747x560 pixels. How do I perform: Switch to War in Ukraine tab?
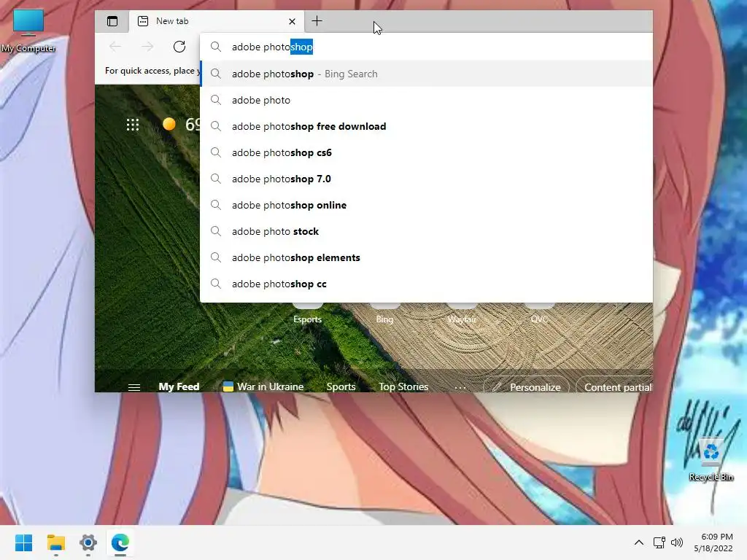coord(263,386)
